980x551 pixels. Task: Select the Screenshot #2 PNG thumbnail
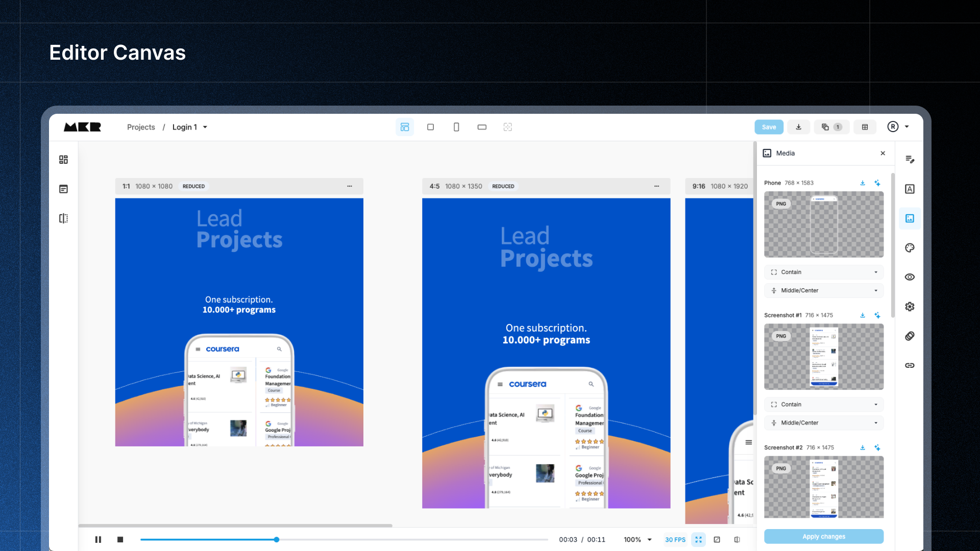(x=824, y=487)
